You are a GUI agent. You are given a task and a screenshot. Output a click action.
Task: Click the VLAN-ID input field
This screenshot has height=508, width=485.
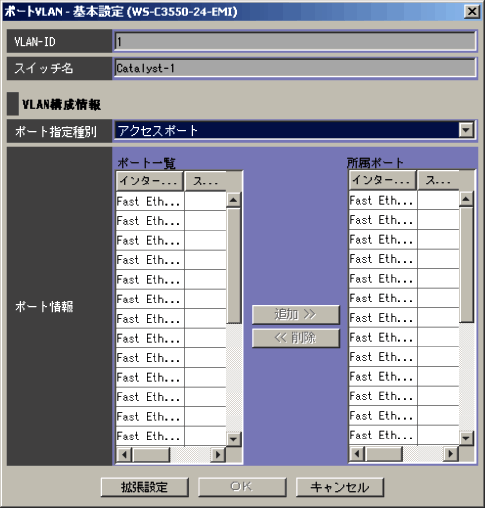[295, 41]
